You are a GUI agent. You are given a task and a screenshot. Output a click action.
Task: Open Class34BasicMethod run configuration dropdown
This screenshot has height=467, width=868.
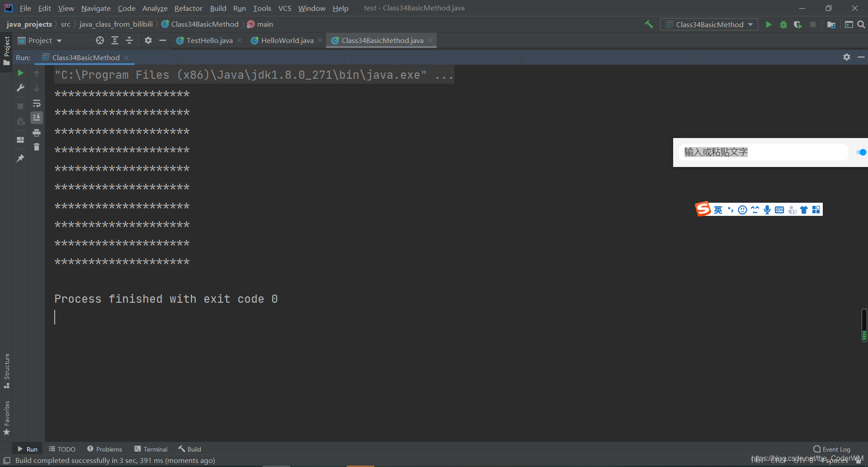point(710,24)
